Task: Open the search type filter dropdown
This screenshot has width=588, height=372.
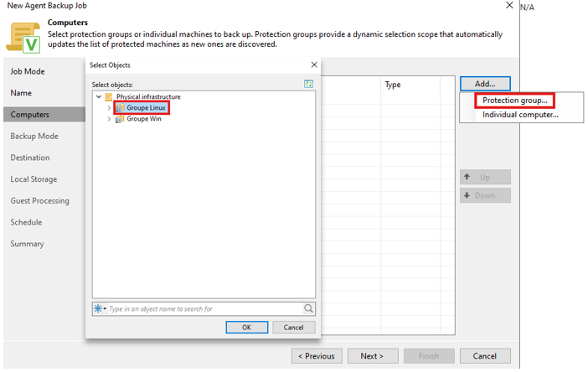Action: point(100,308)
